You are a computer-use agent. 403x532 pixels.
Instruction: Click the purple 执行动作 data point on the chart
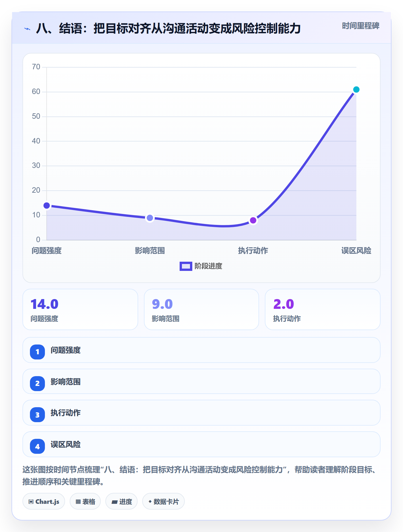click(x=253, y=220)
